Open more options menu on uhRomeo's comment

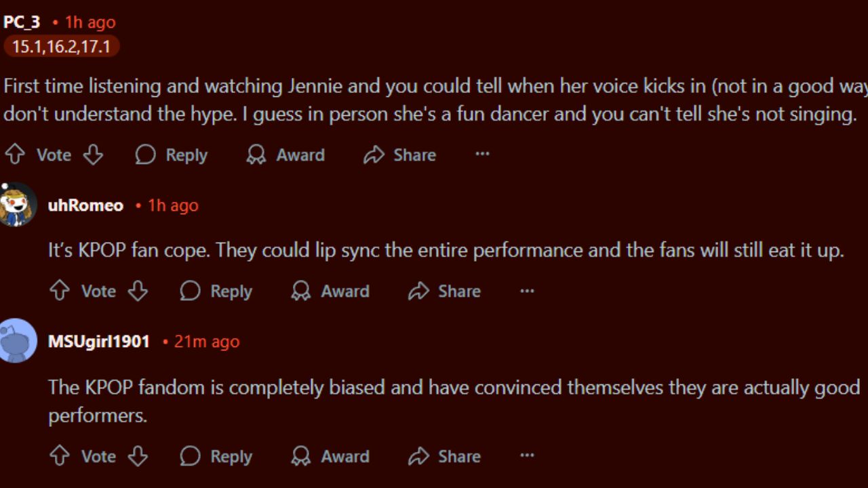527,291
